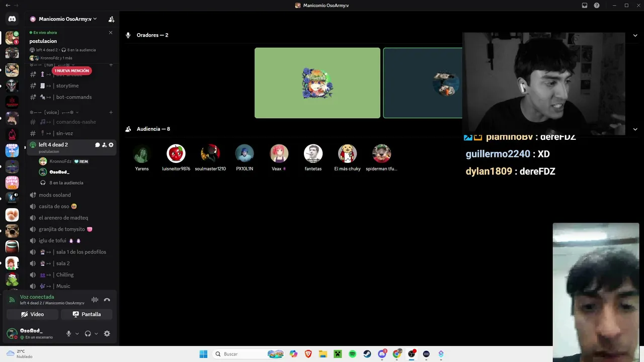Viewport: 644px width, 362px height.
Task: Open Discord help icon in title bar
Action: click(597, 6)
